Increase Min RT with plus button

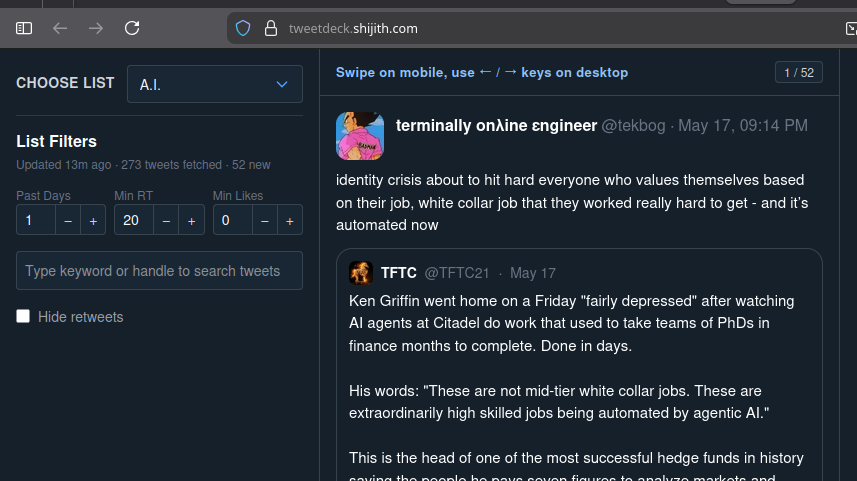tap(191, 220)
